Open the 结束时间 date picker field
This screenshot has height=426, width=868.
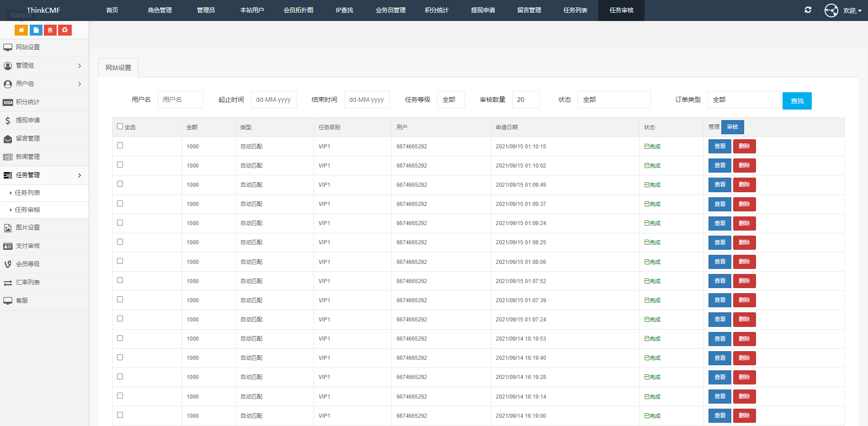point(367,100)
